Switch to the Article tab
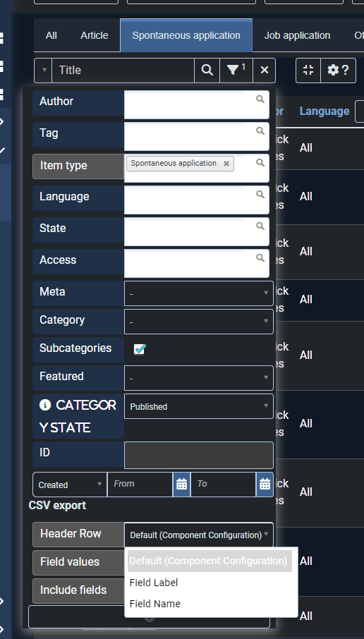The width and height of the screenshot is (364, 639). (94, 35)
